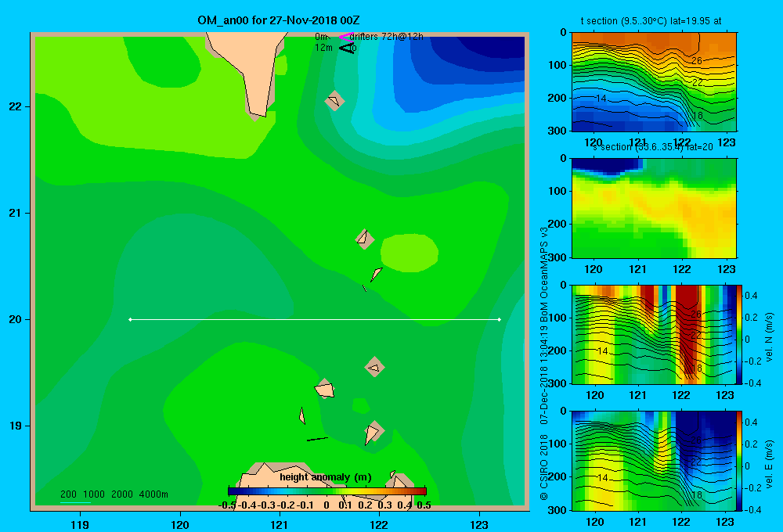
Task: Click the black 12m drifter arrow symbol
Action: point(346,48)
